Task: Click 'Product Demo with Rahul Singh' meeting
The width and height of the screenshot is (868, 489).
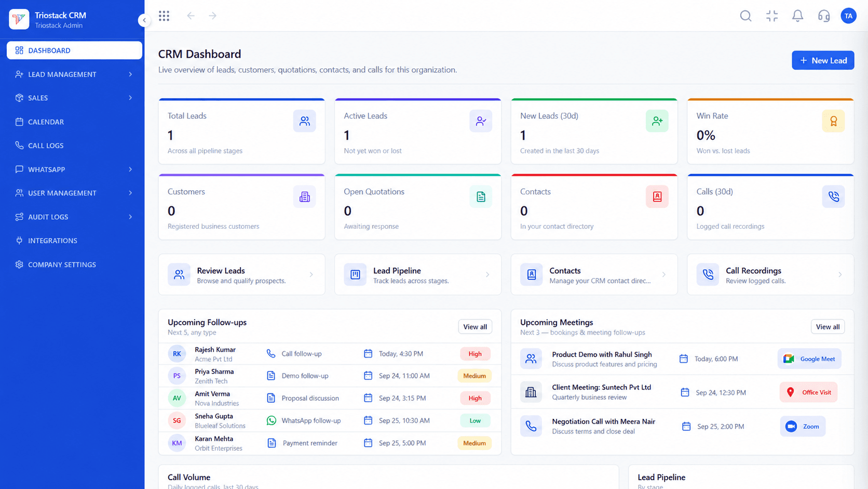Action: pos(602,354)
